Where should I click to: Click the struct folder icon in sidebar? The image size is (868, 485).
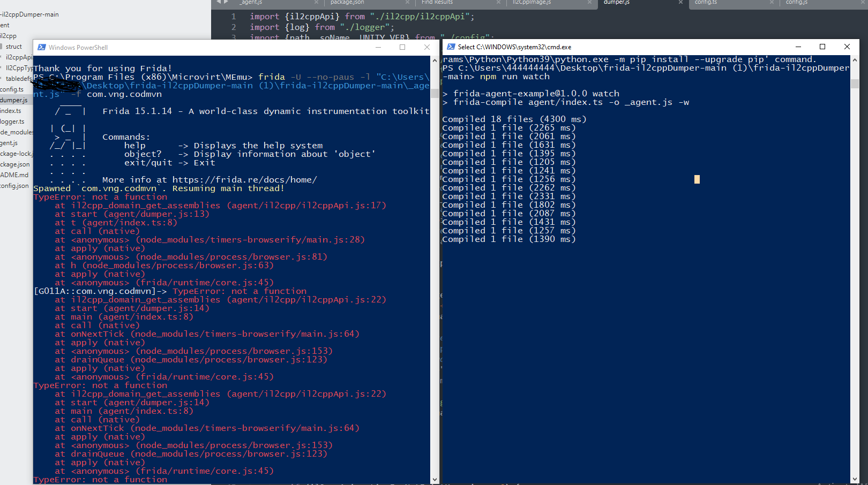(x=1, y=47)
